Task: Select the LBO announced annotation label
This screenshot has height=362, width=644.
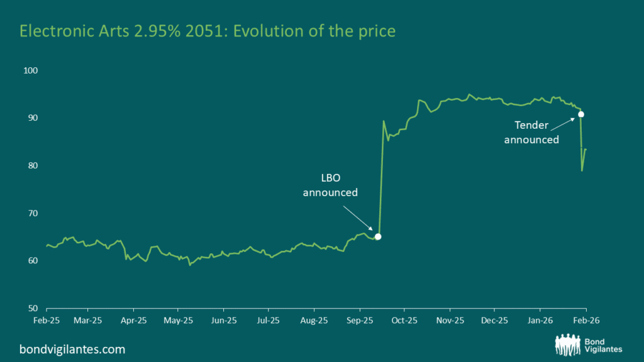Action: tap(330, 186)
